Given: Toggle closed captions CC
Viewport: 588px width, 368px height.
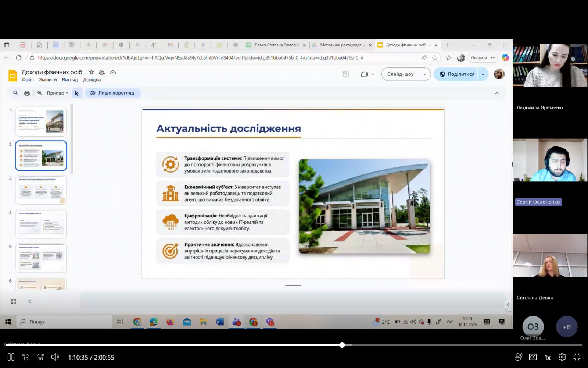Looking at the screenshot, I should coord(533,357).
